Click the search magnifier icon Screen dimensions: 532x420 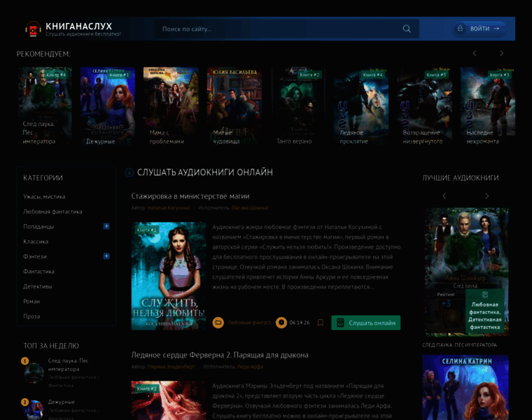tap(407, 29)
